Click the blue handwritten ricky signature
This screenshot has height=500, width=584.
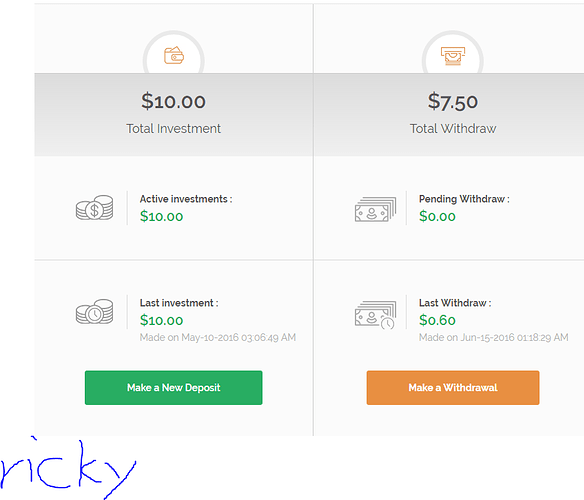(x=67, y=468)
